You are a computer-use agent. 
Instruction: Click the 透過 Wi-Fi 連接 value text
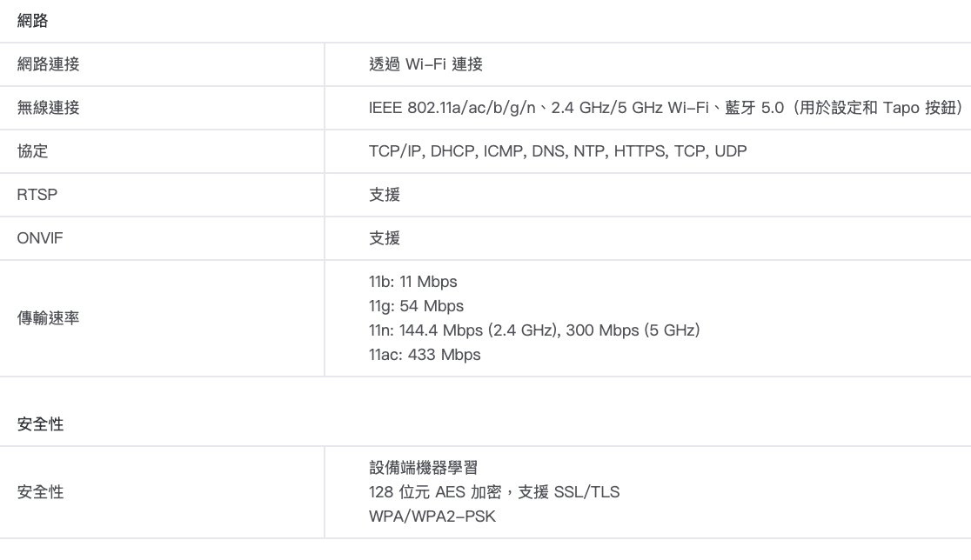pos(425,64)
